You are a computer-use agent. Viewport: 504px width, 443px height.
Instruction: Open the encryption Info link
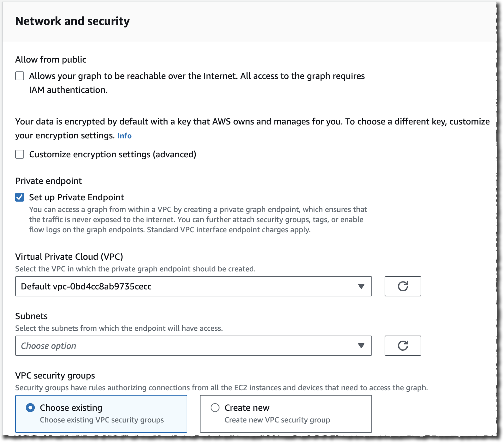(124, 136)
